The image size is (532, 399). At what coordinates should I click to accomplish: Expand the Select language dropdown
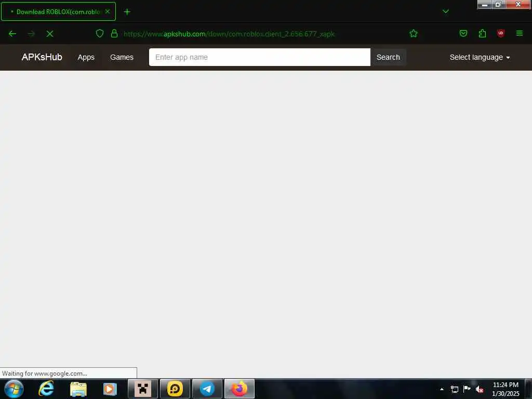point(480,57)
